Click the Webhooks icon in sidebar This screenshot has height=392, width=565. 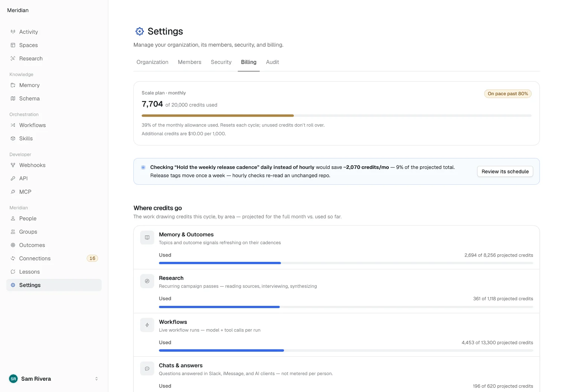13,165
